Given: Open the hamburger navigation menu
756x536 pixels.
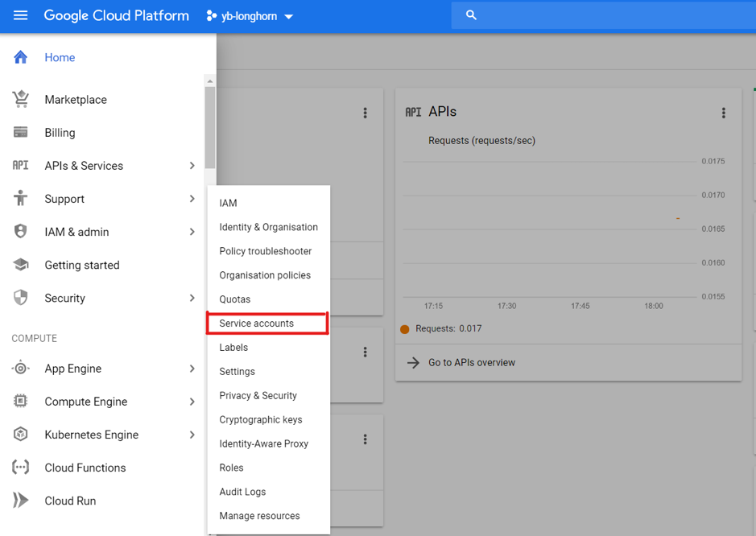Looking at the screenshot, I should coord(20,15).
